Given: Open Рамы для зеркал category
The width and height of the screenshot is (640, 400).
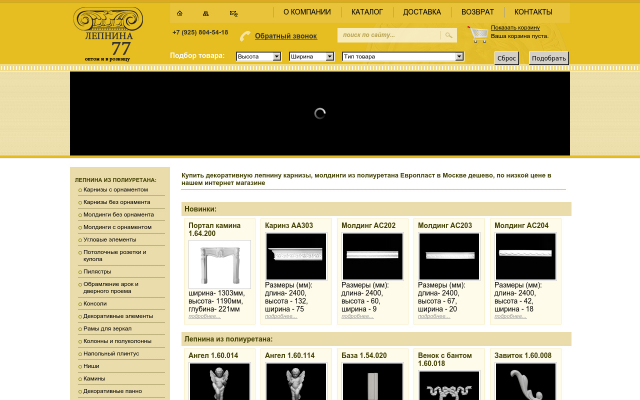Looking at the screenshot, I should pyautogui.click(x=107, y=329).
